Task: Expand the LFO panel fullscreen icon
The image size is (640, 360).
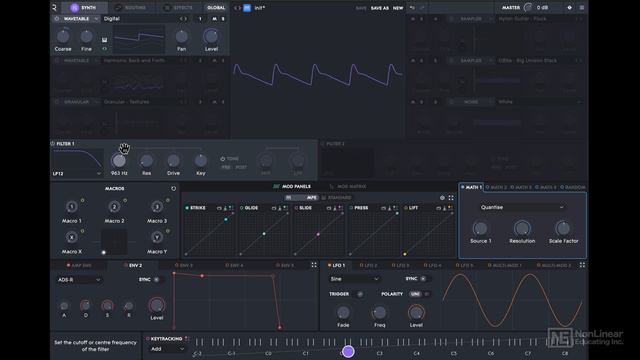Action: coord(582,265)
